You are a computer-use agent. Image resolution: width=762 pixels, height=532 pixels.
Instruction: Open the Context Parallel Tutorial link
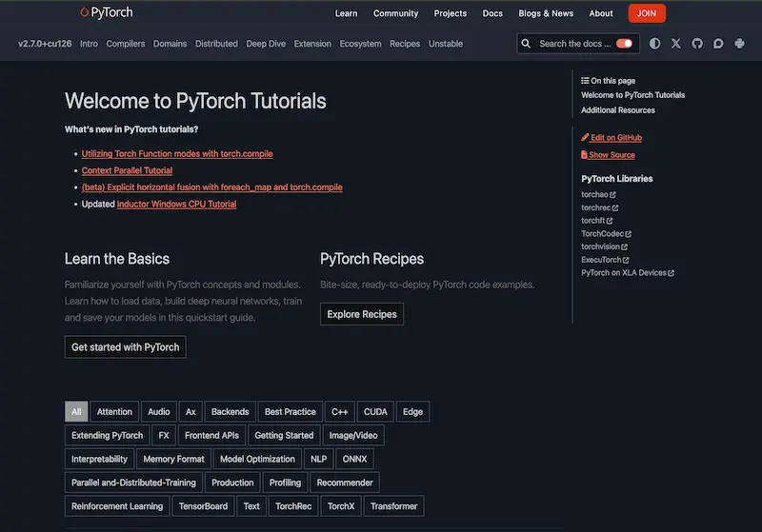[128, 170]
